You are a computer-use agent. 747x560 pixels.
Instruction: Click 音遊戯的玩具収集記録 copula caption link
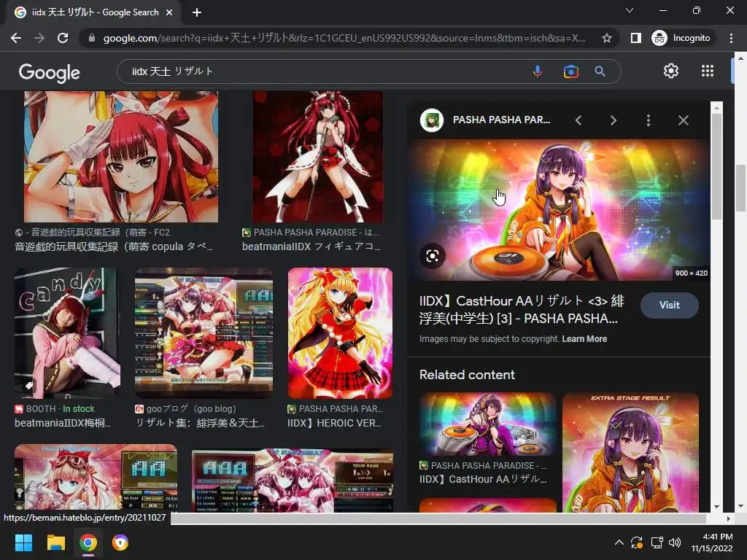[114, 246]
